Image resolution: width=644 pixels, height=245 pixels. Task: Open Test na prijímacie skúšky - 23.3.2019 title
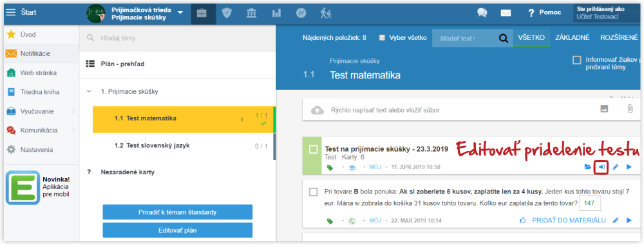coord(386,149)
